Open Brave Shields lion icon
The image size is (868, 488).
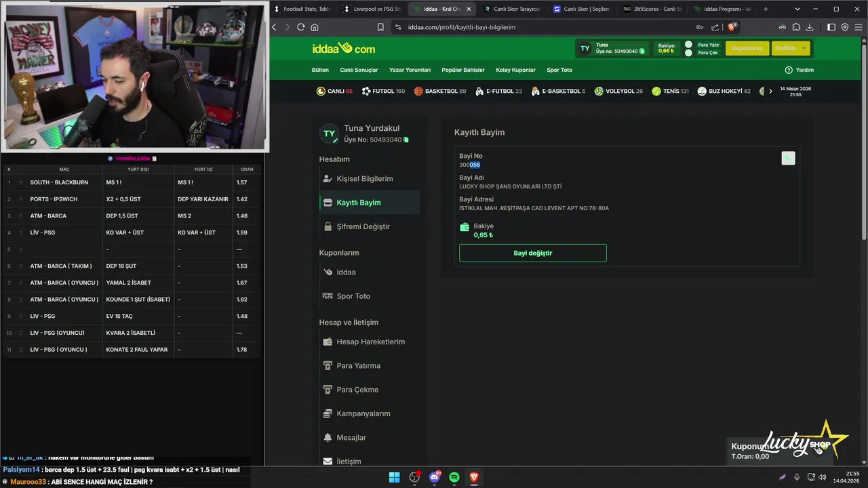[x=732, y=27]
